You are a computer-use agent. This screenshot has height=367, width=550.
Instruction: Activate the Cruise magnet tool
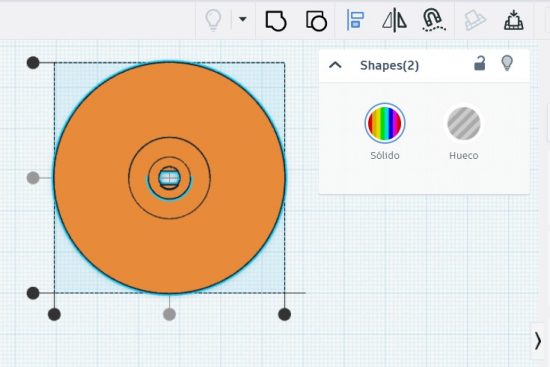coord(434,20)
